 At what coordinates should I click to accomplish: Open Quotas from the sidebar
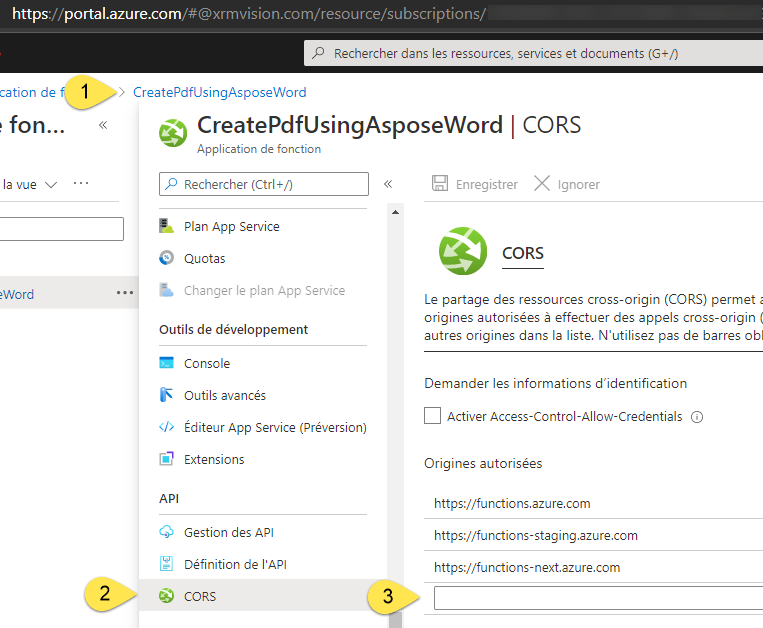pos(204,259)
